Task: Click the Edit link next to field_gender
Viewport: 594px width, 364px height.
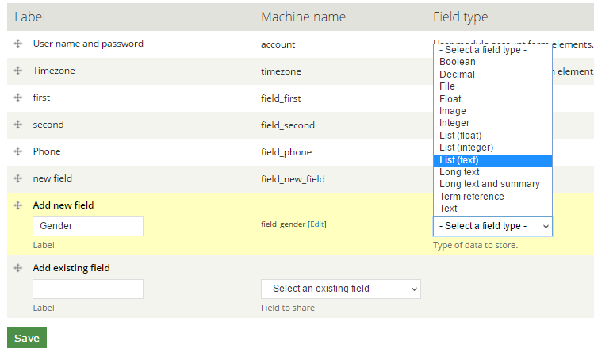Action: click(x=317, y=224)
